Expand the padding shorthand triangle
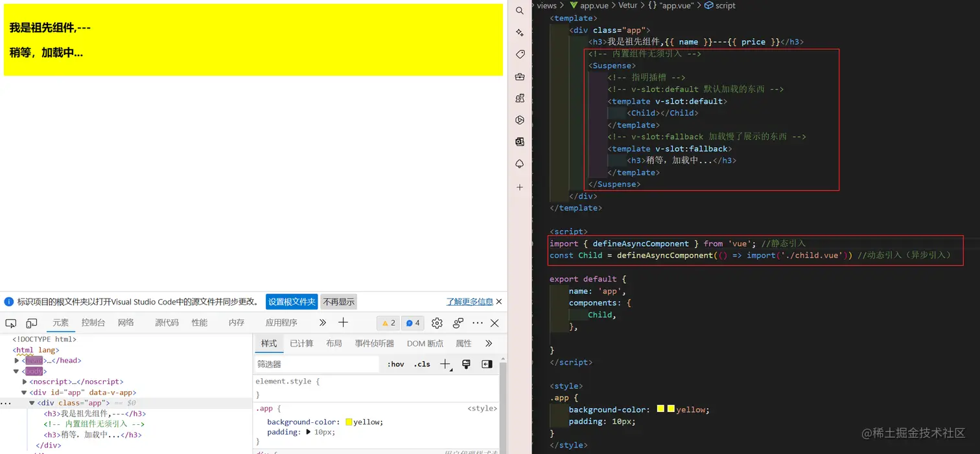This screenshot has height=454, width=980. click(309, 432)
